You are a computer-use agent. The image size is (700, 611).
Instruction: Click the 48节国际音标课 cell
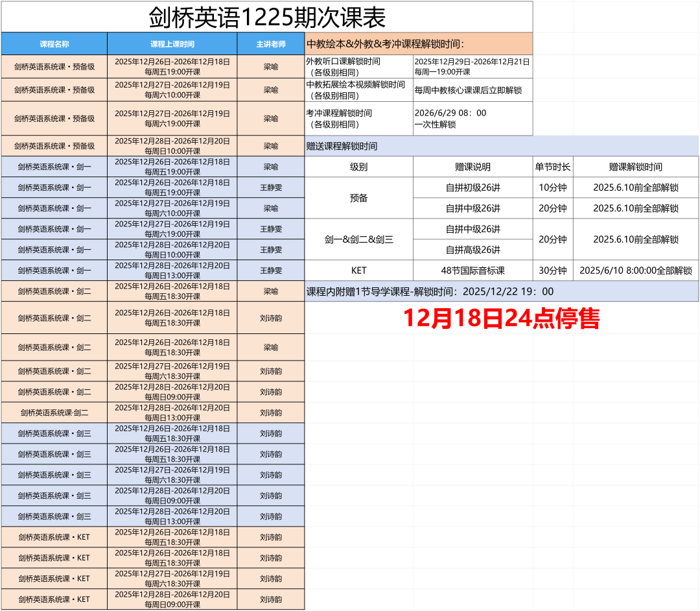[x=472, y=270]
